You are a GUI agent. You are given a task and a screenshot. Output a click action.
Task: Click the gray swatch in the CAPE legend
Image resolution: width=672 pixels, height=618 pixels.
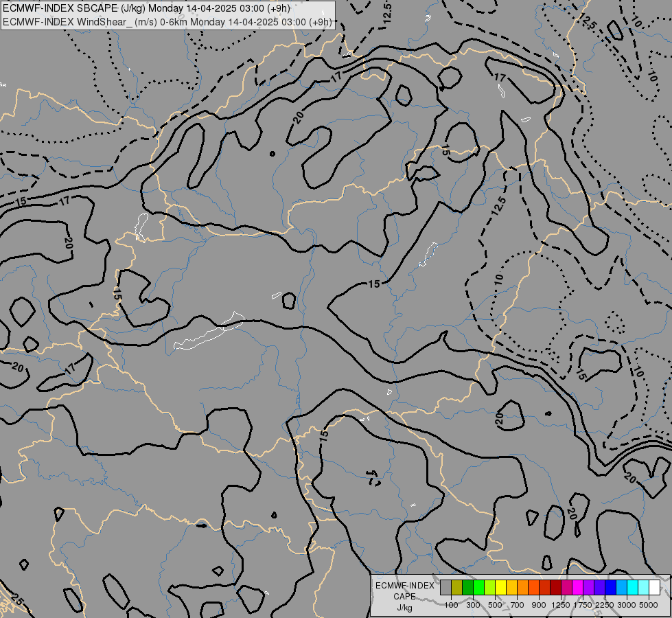click(x=445, y=588)
